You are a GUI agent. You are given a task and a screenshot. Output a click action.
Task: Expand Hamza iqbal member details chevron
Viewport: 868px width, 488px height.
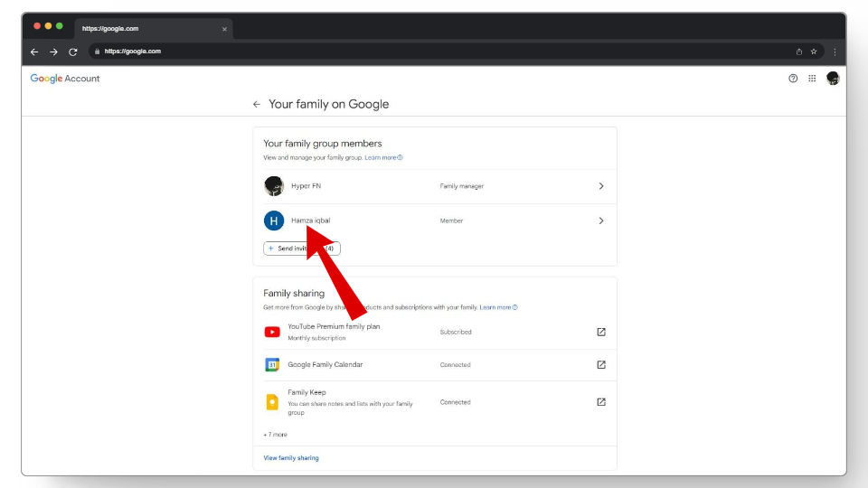click(601, 221)
